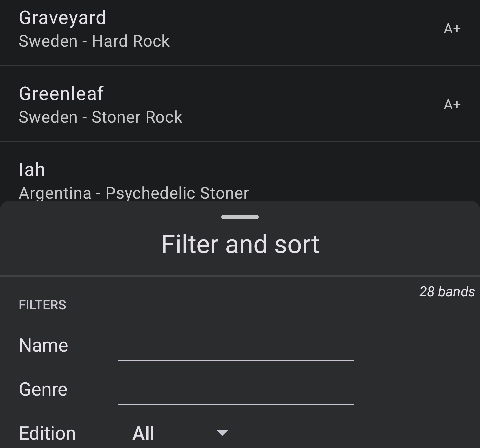This screenshot has width=480, height=448.
Task: Click the FILTERS section header
Action: point(43,305)
